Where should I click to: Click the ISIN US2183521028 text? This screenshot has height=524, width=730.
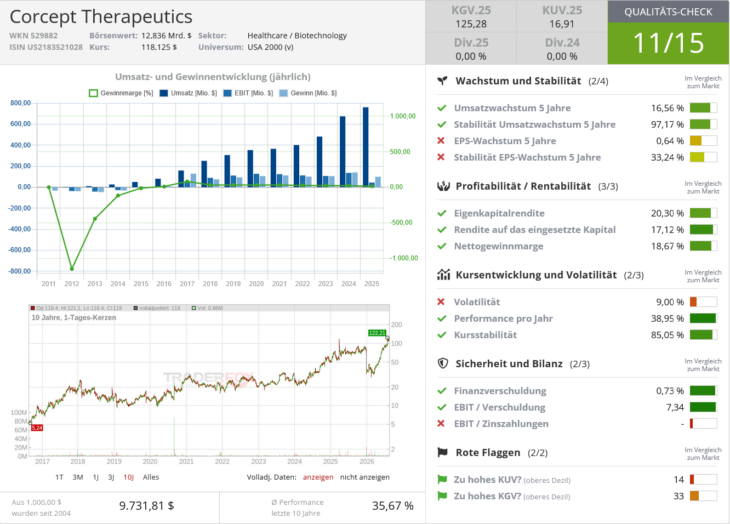tap(46, 47)
